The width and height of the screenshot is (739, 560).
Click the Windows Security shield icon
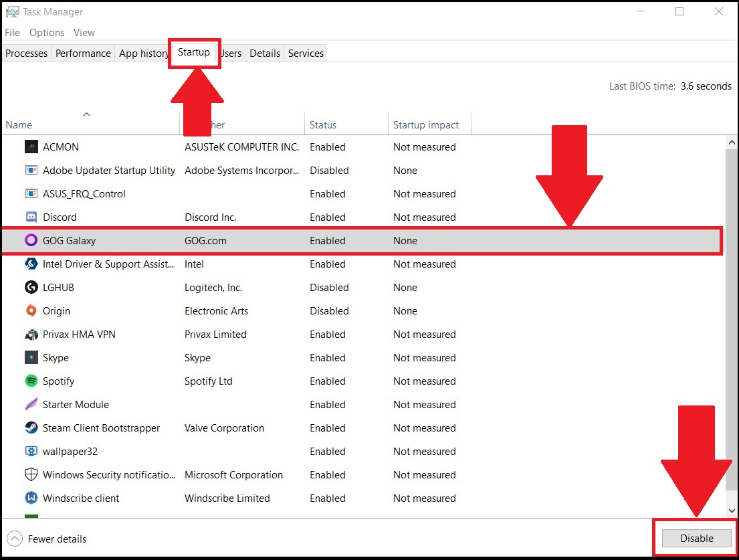coord(31,474)
